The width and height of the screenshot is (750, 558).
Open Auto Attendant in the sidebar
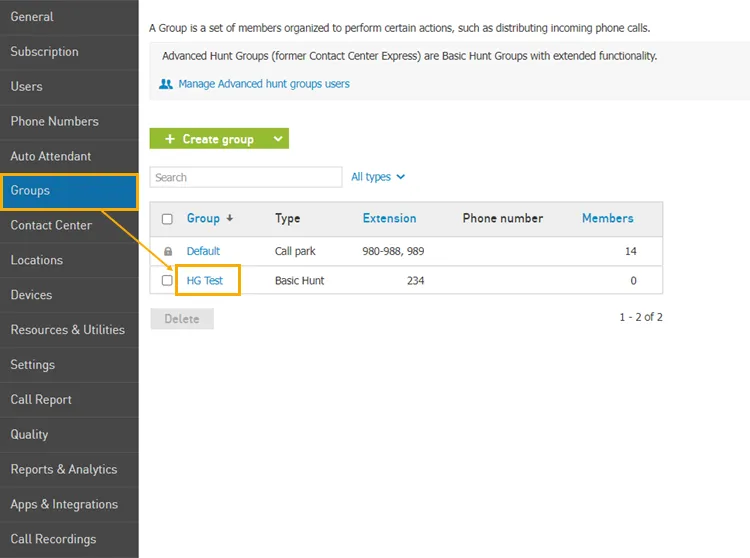coord(69,156)
